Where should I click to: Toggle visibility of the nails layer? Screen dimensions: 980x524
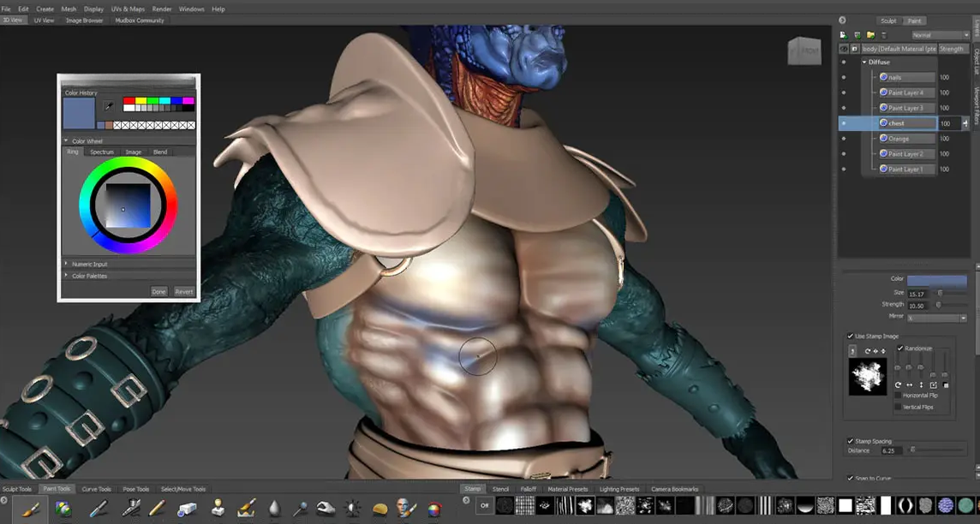[x=844, y=77]
